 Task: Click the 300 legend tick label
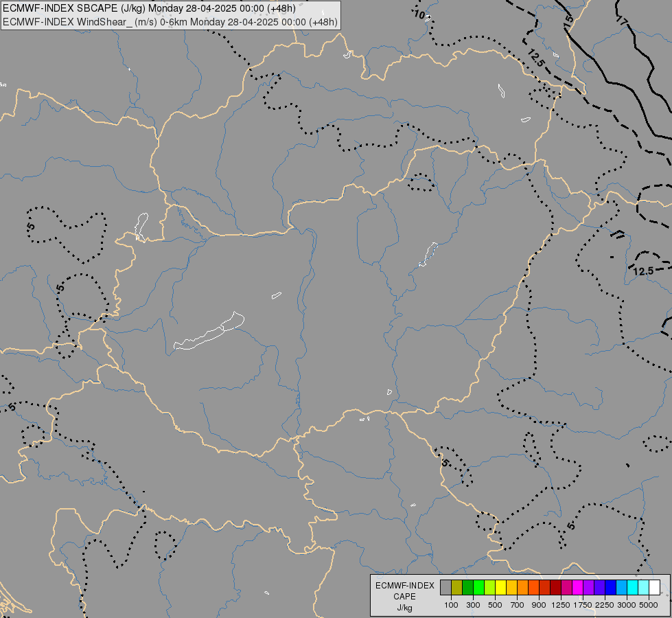[x=473, y=605]
